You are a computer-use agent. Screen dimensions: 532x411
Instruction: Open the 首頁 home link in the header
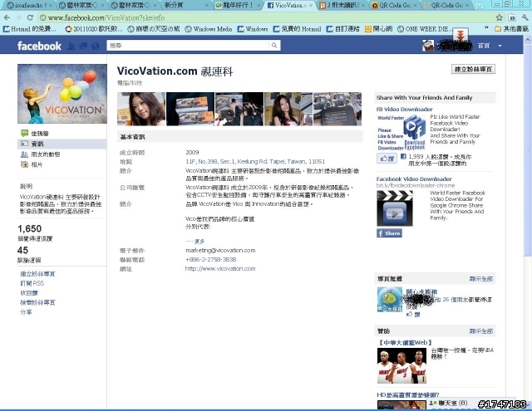(484, 46)
